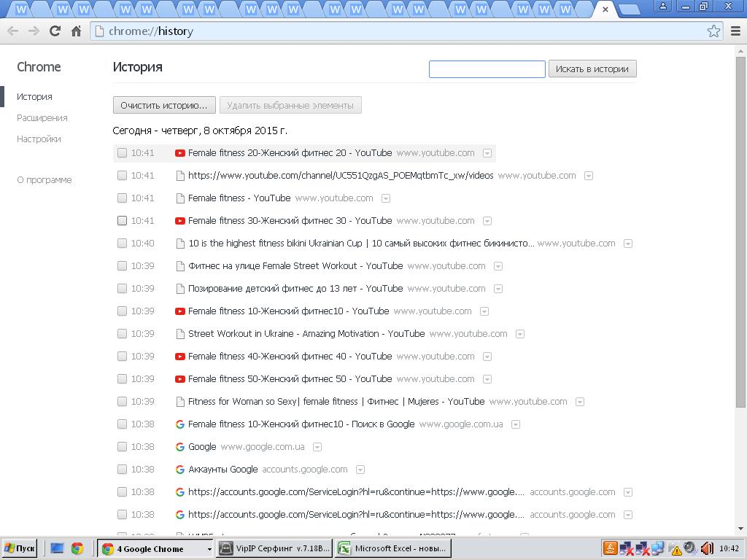
Task: Click the vertical scrollbar thumb
Action: pos(740,231)
